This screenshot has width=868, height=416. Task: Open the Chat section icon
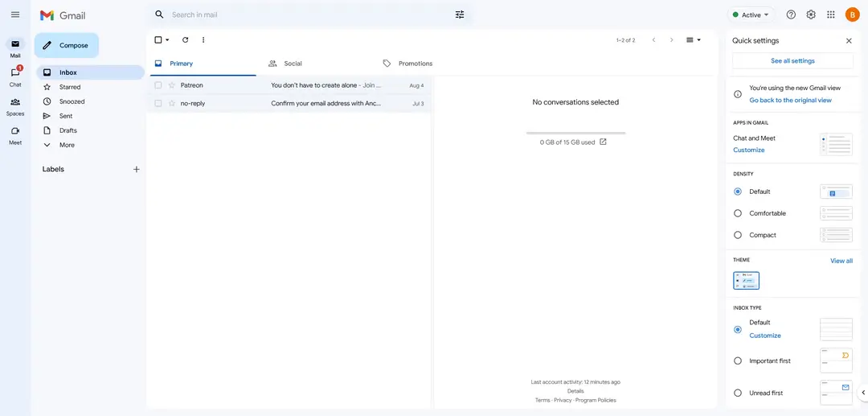(x=15, y=72)
